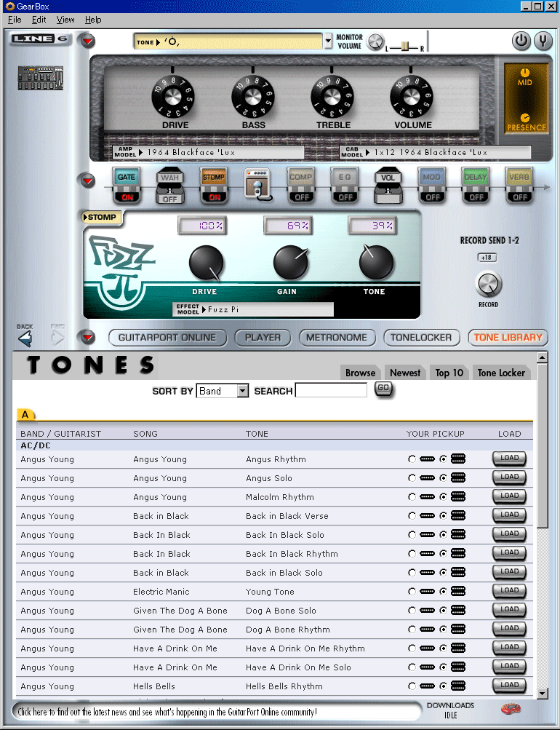Screen dimensions: 560x730
Task: Open the Cab Model selector
Action: 435,152
